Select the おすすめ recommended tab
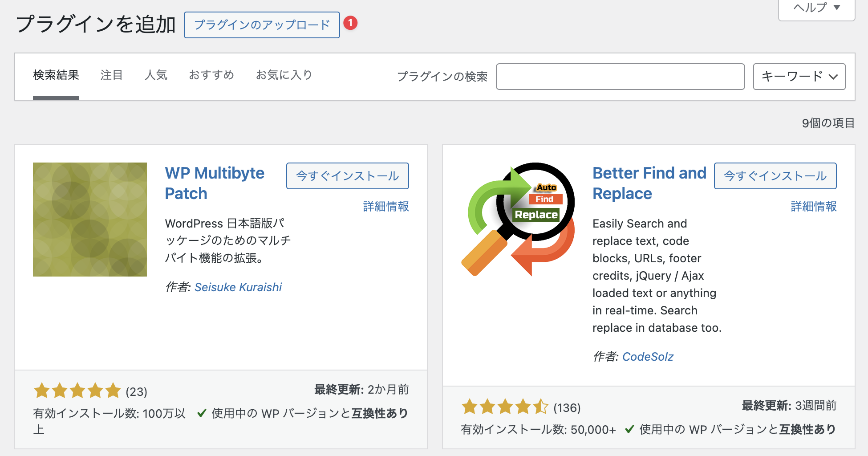868x456 pixels. tap(211, 75)
